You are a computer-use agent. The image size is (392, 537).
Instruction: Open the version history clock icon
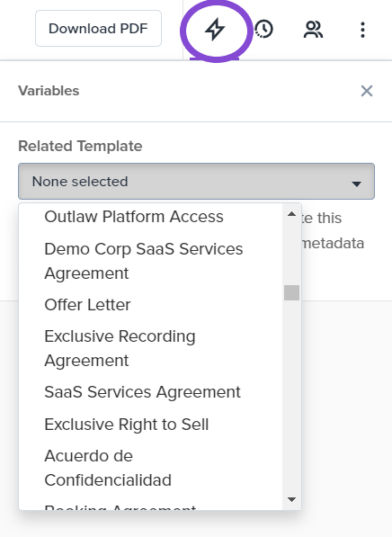point(264,30)
